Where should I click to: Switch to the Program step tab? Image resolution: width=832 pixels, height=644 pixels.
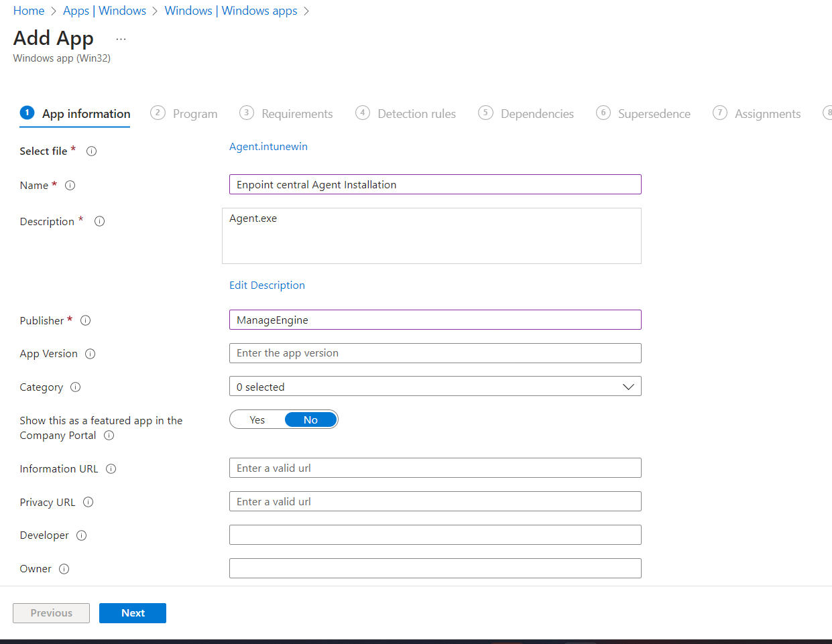(184, 114)
